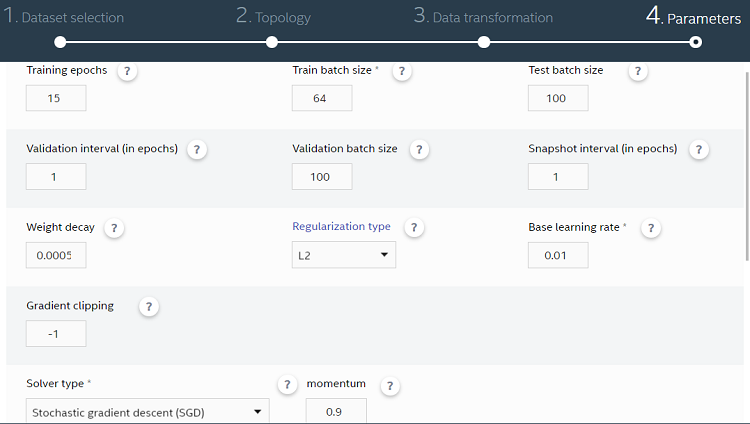Expand the Solver type SGD dropdown
The height and width of the screenshot is (424, 750).
(147, 411)
